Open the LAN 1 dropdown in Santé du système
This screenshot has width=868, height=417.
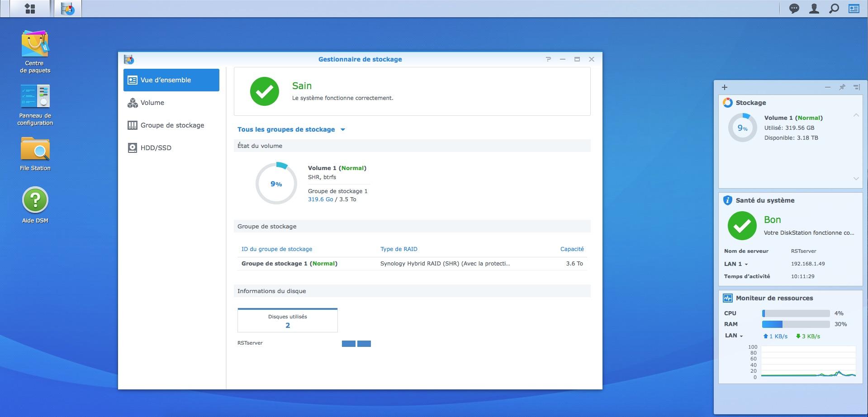(x=736, y=264)
